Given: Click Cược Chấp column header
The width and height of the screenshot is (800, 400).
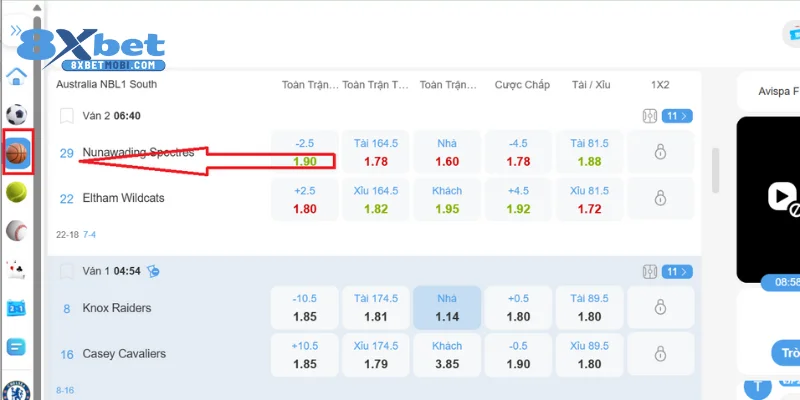Looking at the screenshot, I should 522,85.
